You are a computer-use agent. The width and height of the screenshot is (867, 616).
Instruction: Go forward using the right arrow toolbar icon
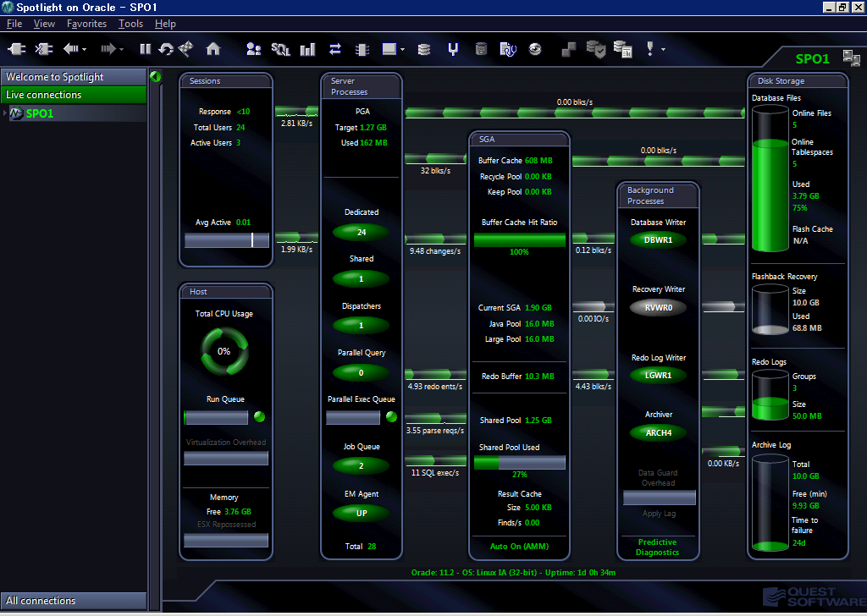[108, 49]
